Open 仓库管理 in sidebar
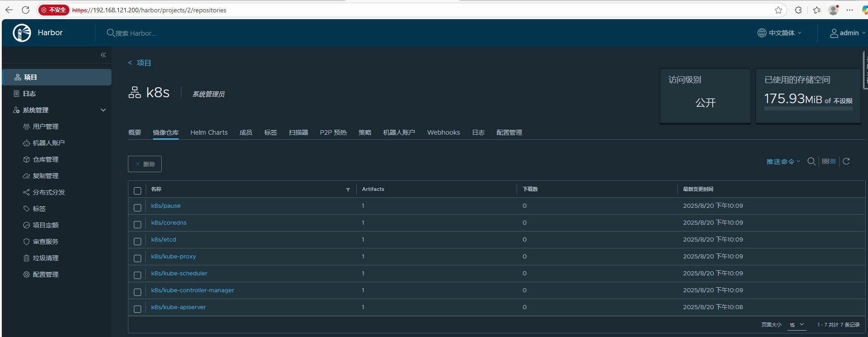Viewport: 868px width, 337px height. (46, 159)
